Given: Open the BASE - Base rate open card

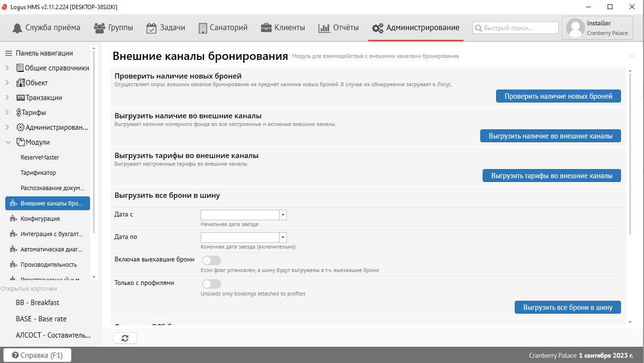Looking at the screenshot, I should coord(41,319).
